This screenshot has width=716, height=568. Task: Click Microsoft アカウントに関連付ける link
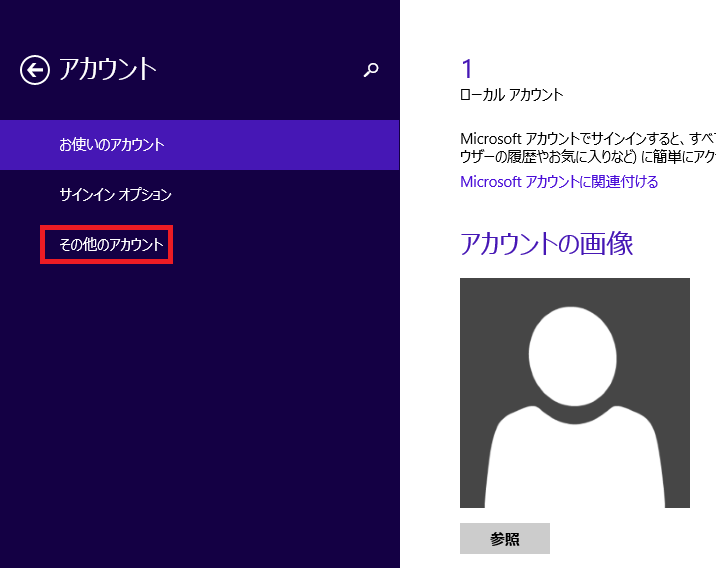(x=559, y=182)
